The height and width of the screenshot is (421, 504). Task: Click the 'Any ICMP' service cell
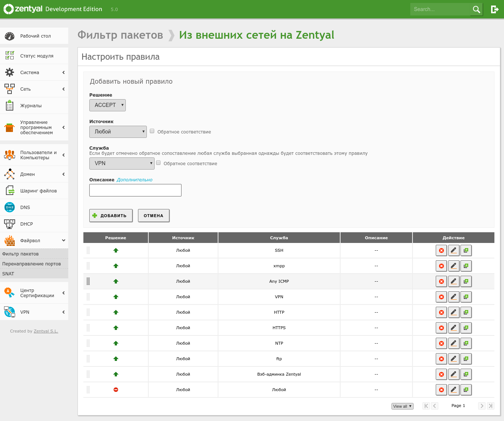(x=279, y=281)
